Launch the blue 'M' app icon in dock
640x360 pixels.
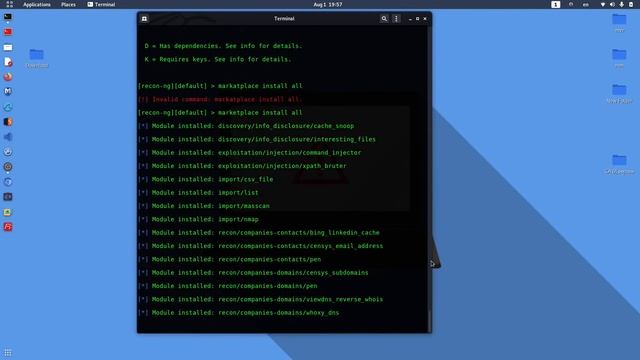coord(8,91)
